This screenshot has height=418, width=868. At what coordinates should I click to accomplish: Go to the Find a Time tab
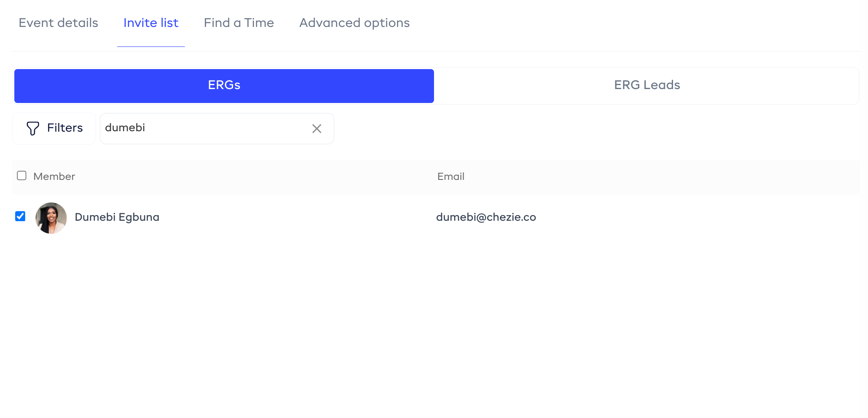point(239,23)
